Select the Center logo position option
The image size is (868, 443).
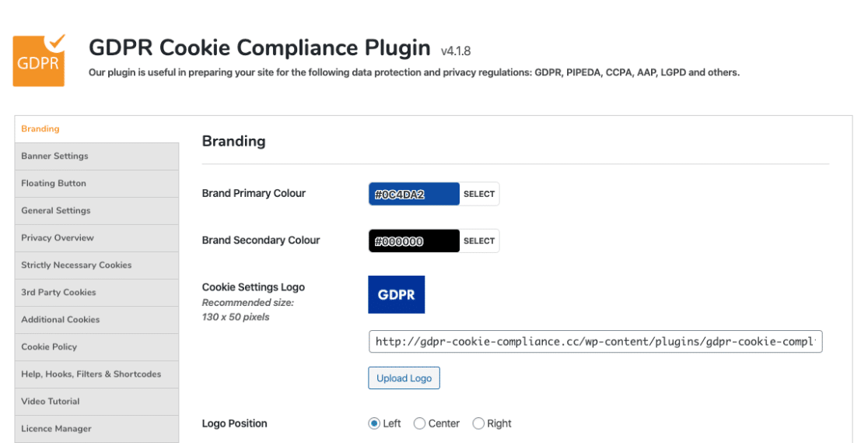point(419,424)
